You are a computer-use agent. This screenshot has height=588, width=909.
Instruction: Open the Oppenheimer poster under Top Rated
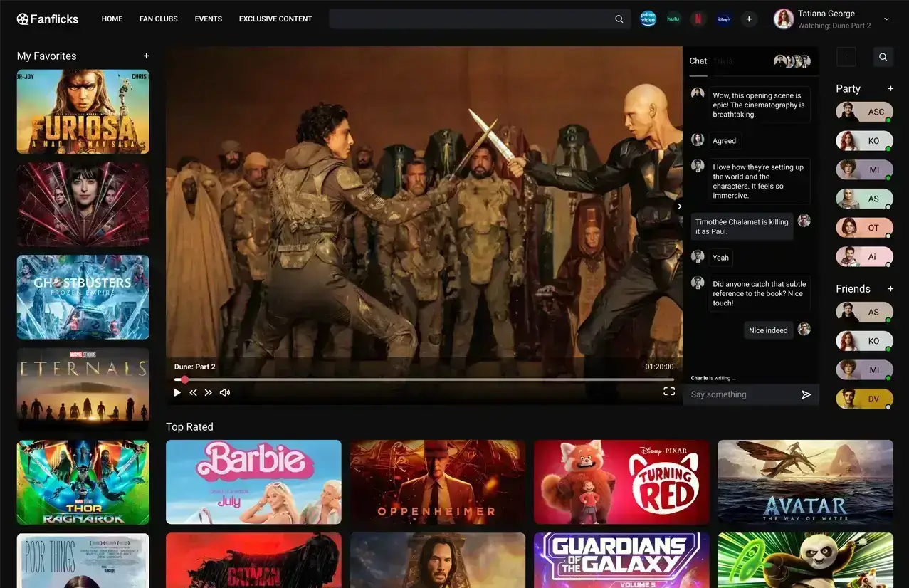pos(437,482)
